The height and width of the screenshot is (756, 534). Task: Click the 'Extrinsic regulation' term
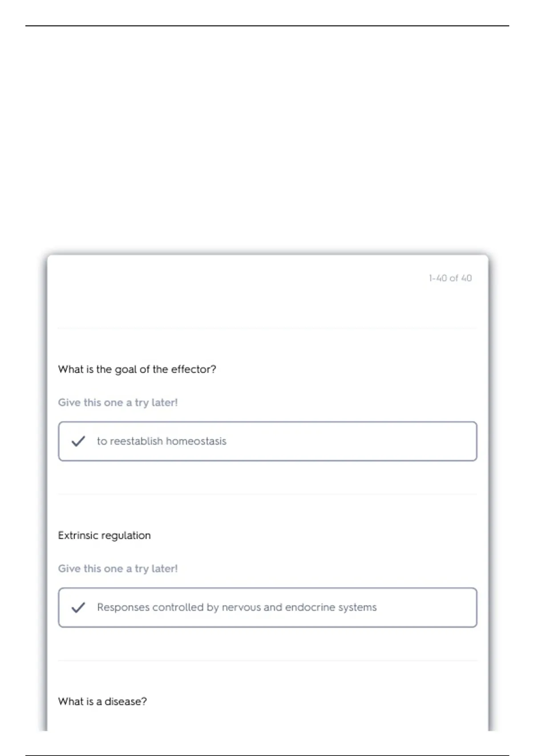(105, 535)
